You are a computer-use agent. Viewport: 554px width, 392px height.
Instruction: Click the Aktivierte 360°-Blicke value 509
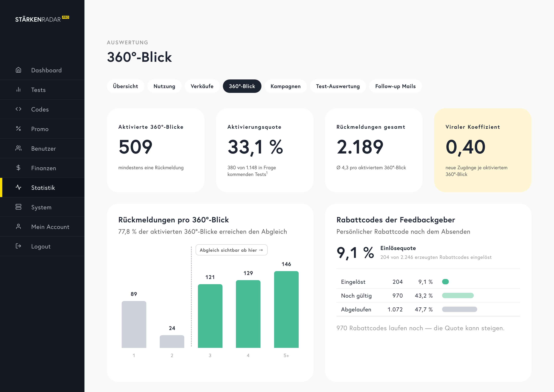[x=136, y=147]
